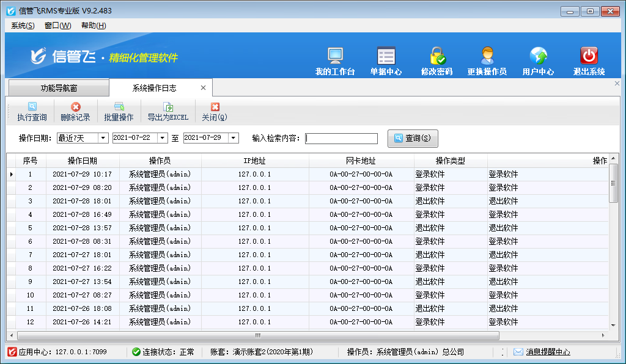
Task: Click 修改密码 padlock icon
Action: 437,56
